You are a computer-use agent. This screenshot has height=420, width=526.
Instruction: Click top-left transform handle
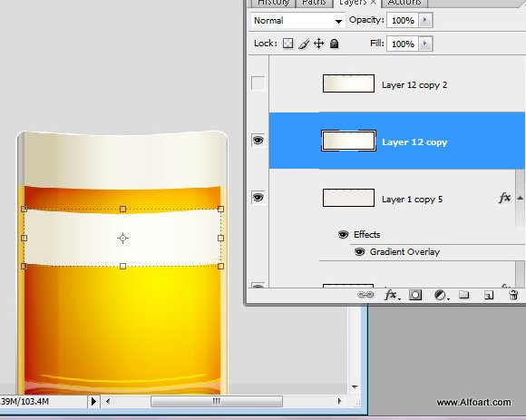24,209
